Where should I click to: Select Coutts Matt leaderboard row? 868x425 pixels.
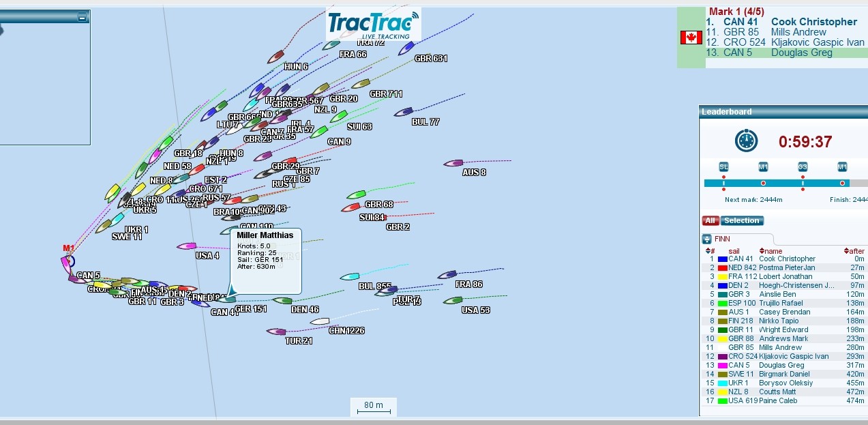click(x=783, y=392)
